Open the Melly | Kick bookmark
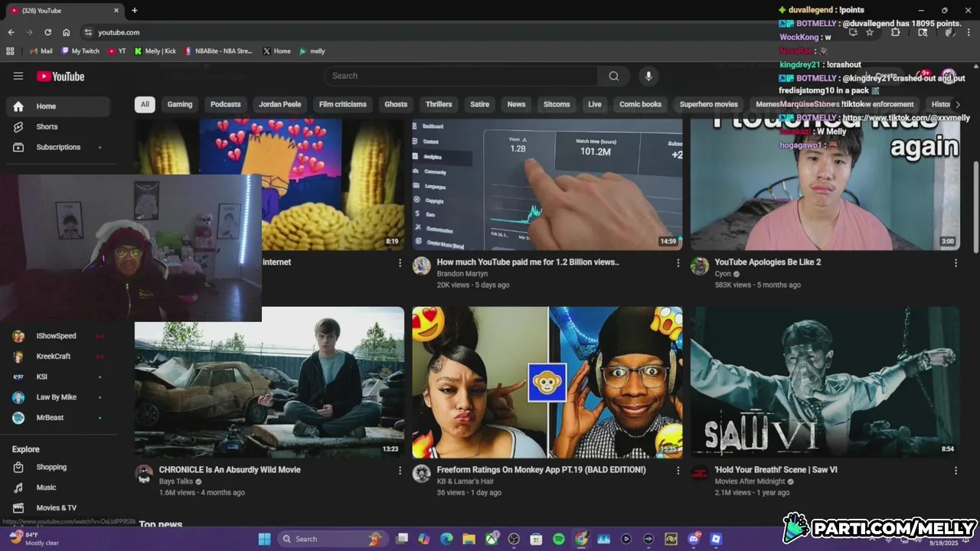980x551 pixels. pos(155,51)
